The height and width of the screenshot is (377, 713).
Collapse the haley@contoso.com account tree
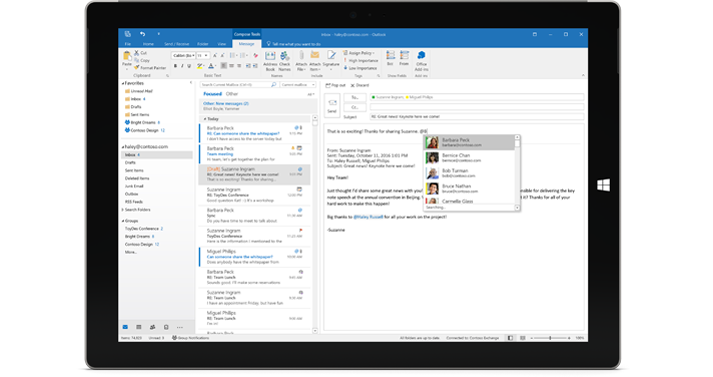click(x=123, y=147)
